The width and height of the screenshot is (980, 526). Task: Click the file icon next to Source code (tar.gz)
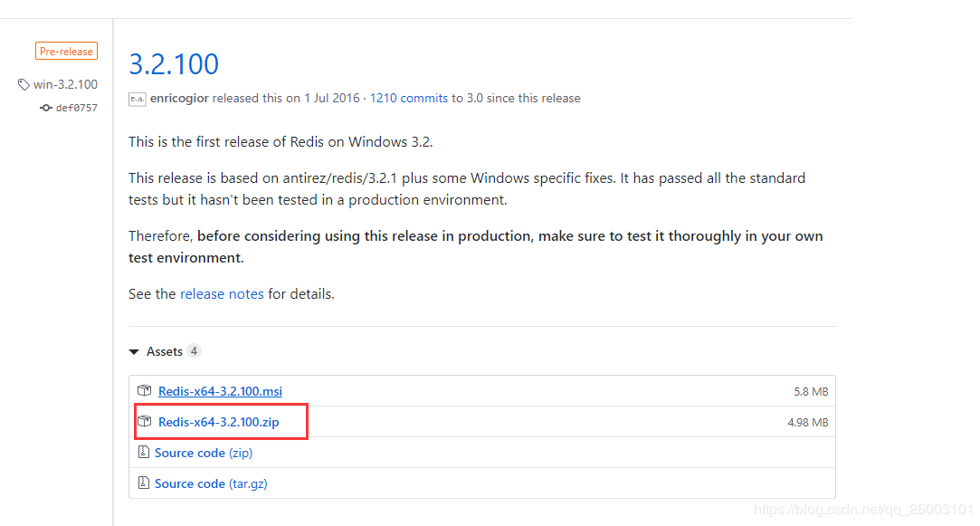(x=144, y=483)
